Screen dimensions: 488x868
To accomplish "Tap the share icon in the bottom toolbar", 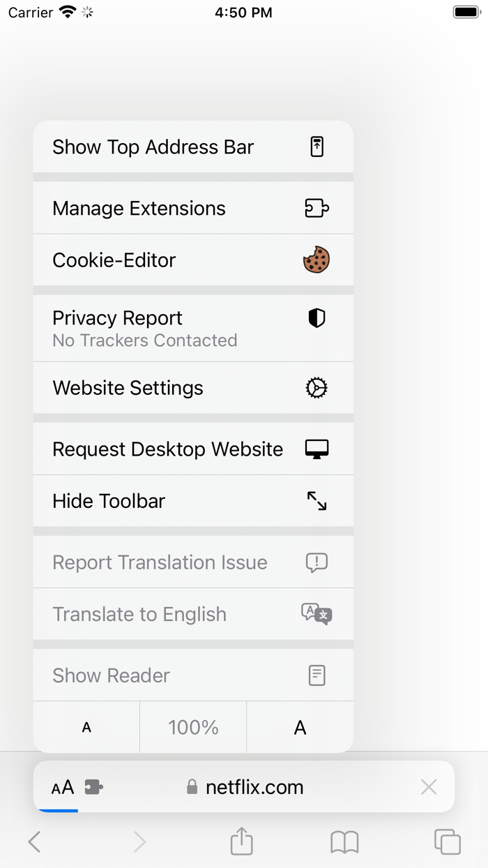I will pos(241,841).
